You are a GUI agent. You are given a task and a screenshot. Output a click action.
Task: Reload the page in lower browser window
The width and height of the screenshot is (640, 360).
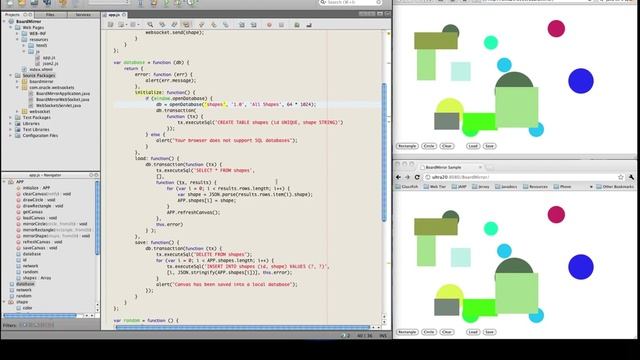417,177
